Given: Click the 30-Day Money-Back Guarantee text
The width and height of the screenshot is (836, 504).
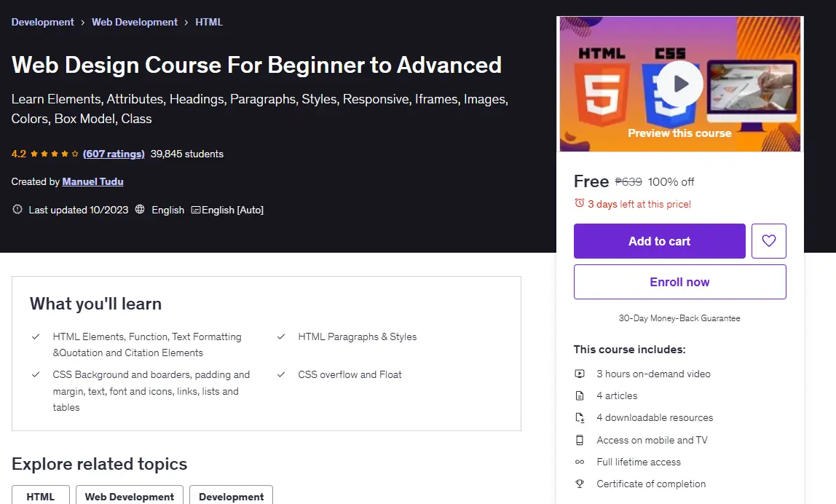Looking at the screenshot, I should (x=679, y=318).
